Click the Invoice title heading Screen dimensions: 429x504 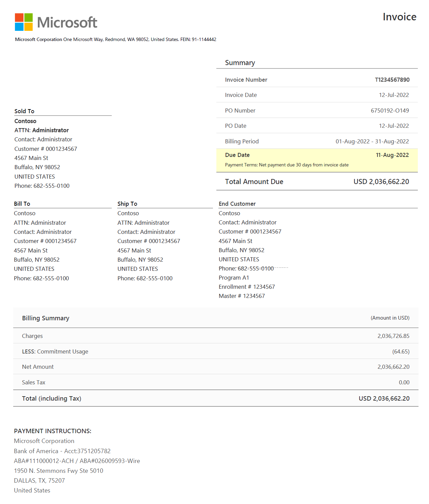point(399,17)
